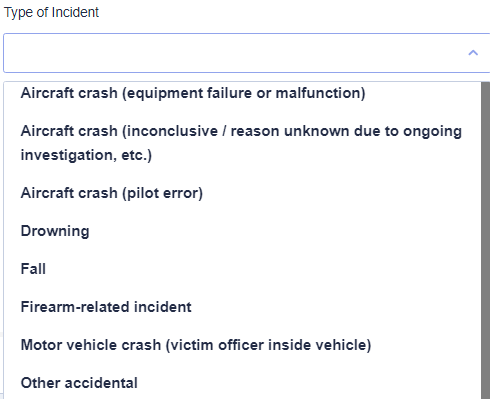Click the word Drowning in the list
Viewport: 490px width, 399px height.
click(x=55, y=231)
